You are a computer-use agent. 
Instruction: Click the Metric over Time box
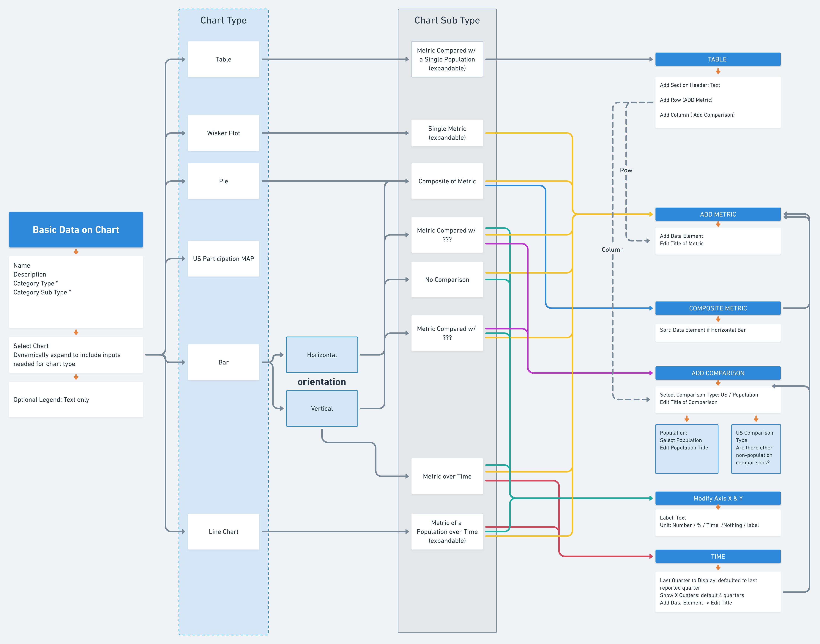coord(447,476)
